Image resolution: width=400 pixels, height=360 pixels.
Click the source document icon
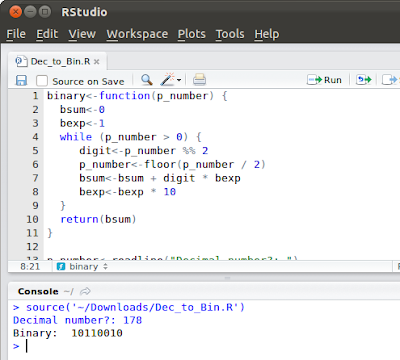click(x=390, y=80)
